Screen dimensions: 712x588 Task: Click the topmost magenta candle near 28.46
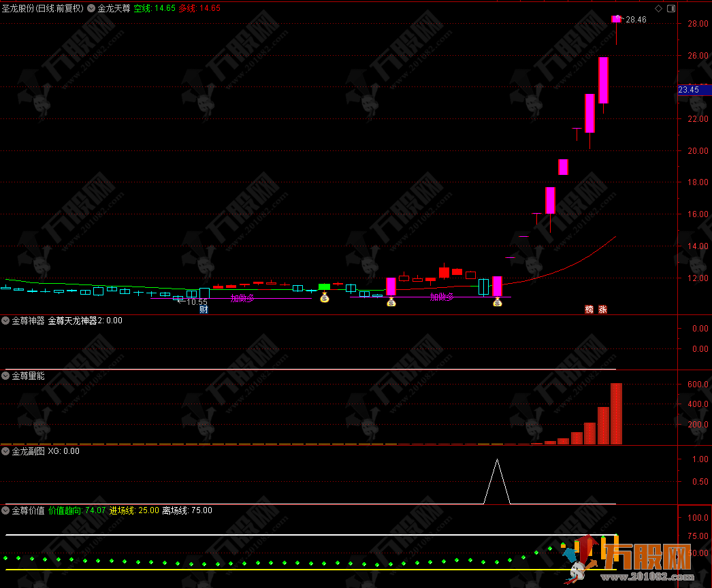[616, 19]
